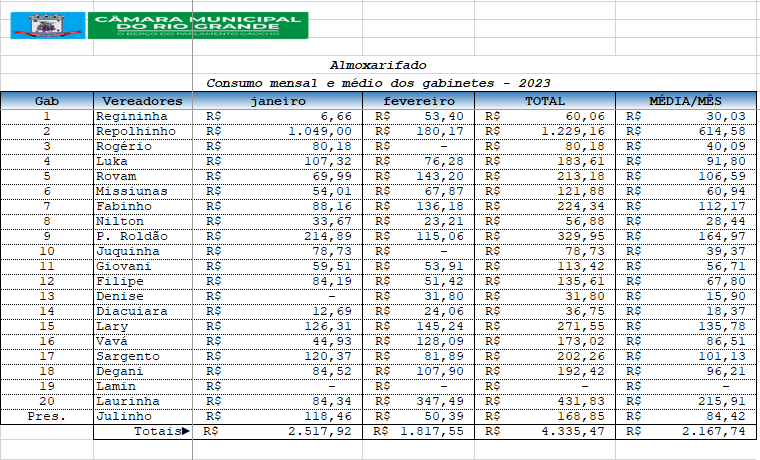
Task: Select the Almoxarifado title cell
Action: click(x=378, y=66)
